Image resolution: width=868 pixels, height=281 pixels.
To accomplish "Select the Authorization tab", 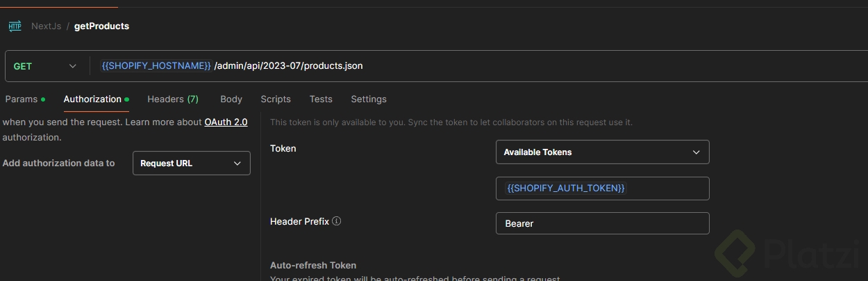I will coord(92,99).
